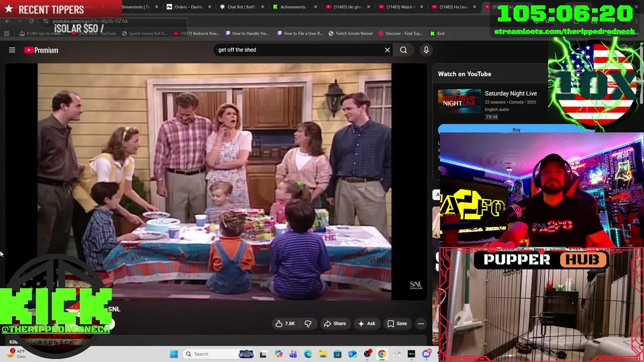Switch to Google Chrome on the taskbar
The width and height of the screenshot is (644, 362).
pyautogui.click(x=382, y=354)
